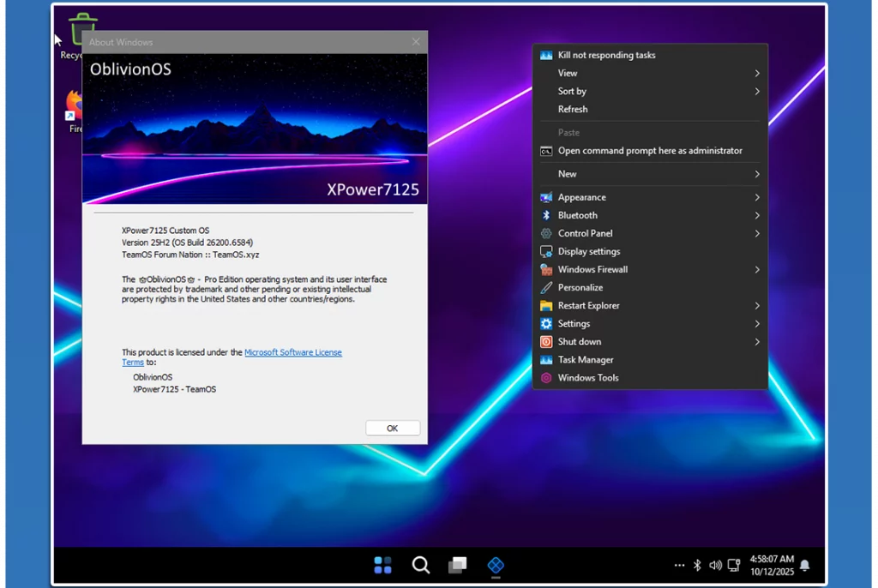Open the Microsoft Software License link

[292, 352]
